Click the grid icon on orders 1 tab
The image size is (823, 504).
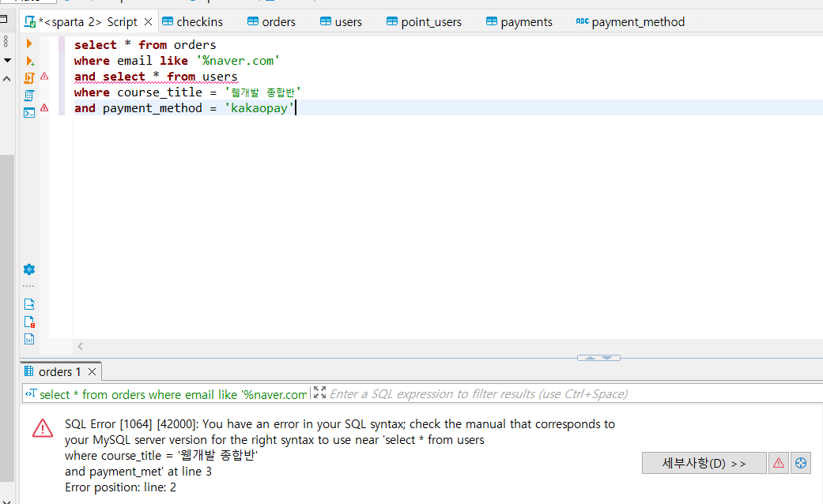click(29, 370)
